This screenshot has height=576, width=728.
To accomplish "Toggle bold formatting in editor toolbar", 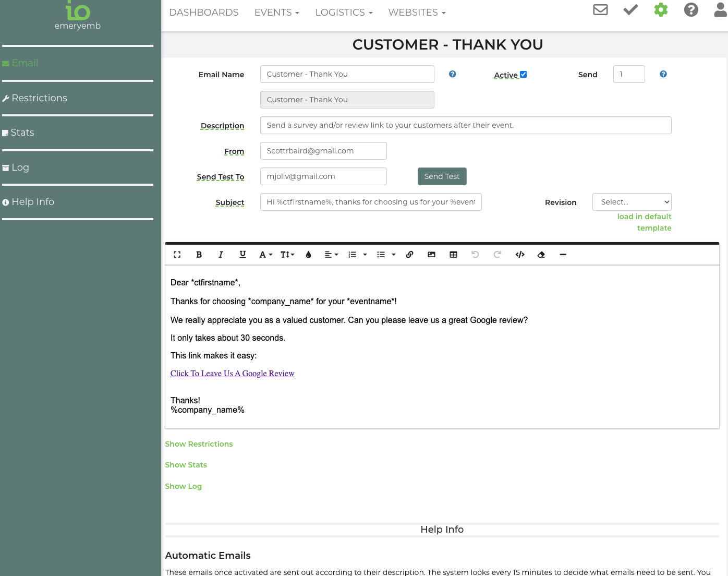I will (199, 255).
